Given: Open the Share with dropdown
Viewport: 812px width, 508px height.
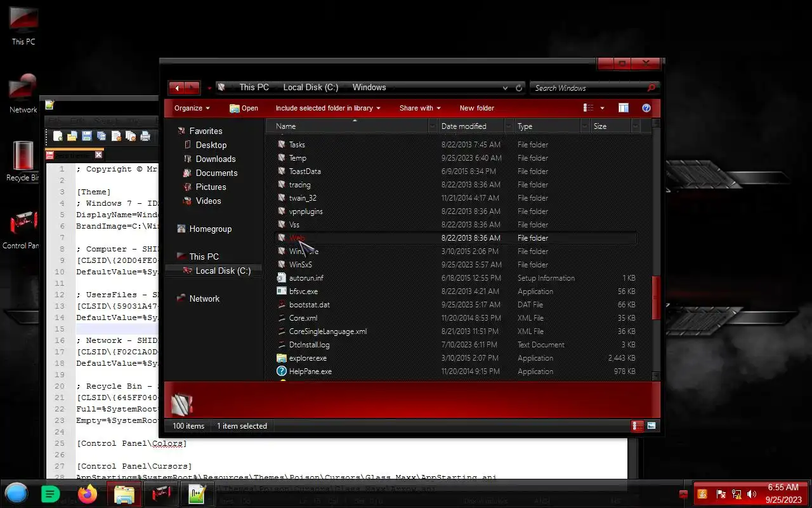Looking at the screenshot, I should (x=420, y=108).
